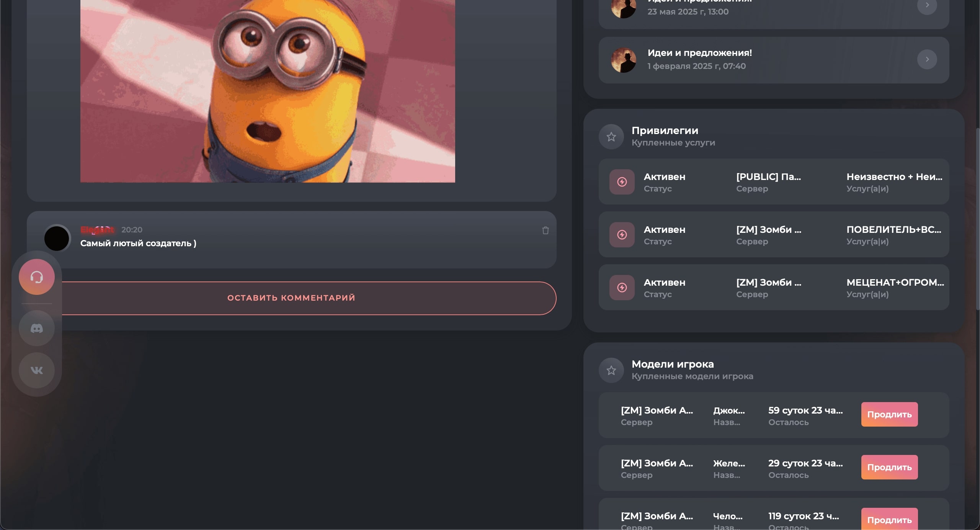
Task: Click the star icon beside Модели игрока
Action: (611, 370)
